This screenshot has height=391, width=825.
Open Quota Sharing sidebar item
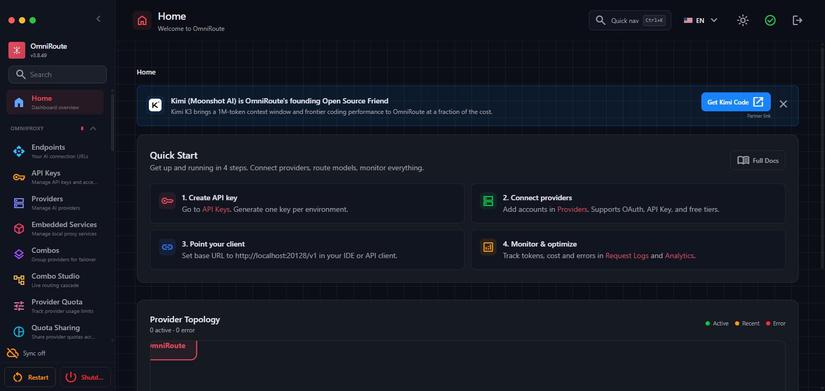click(x=55, y=332)
